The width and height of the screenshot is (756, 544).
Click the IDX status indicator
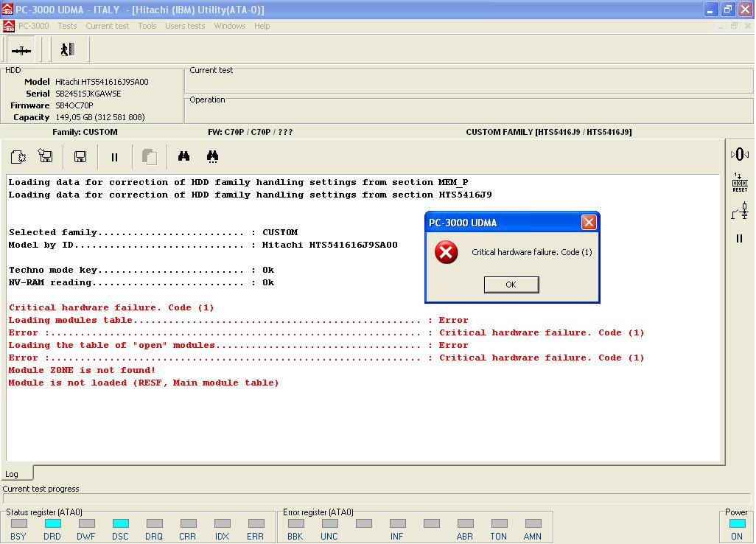click(x=223, y=523)
